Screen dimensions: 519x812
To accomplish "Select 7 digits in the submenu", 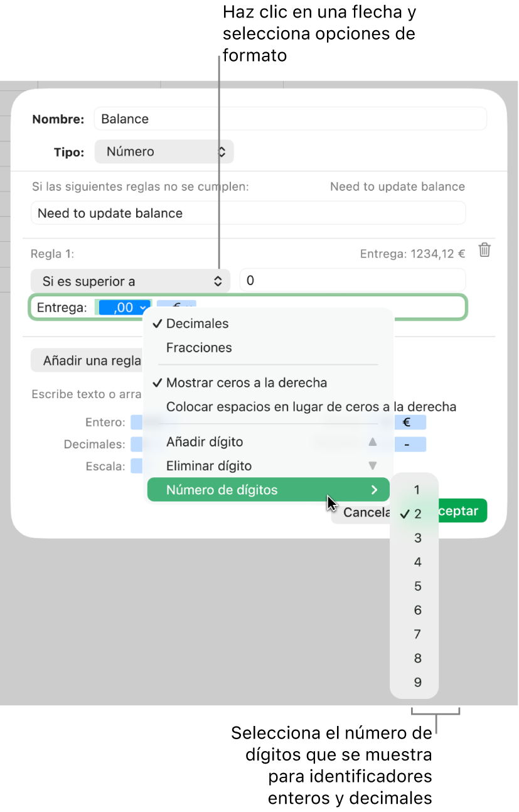I will click(x=414, y=634).
